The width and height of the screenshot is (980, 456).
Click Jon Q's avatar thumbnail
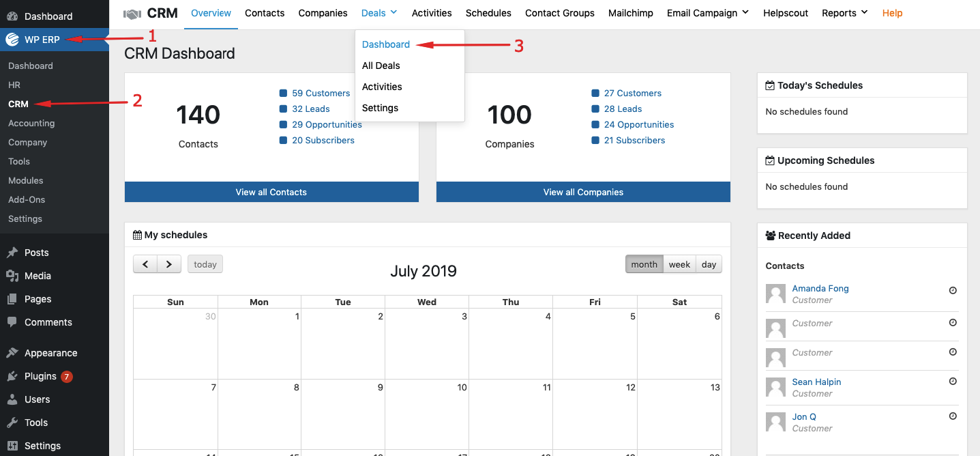pos(776,423)
